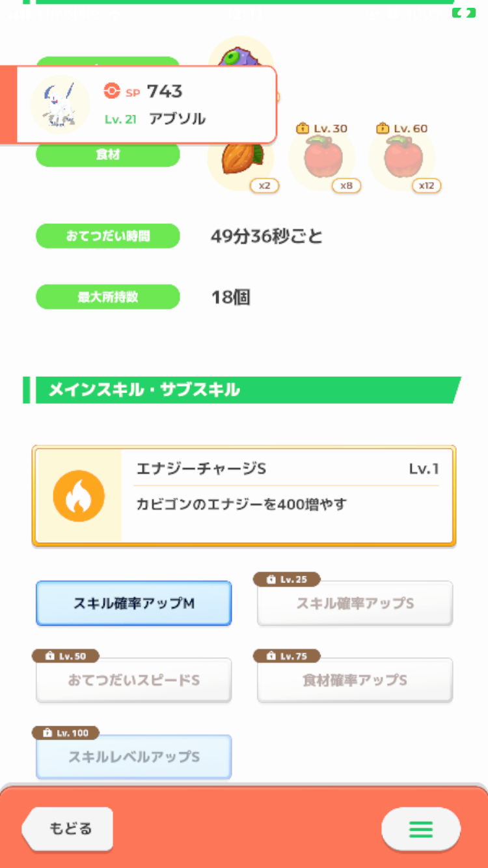
Task: Select the cacao bean ingredient icon
Action: click(240, 158)
